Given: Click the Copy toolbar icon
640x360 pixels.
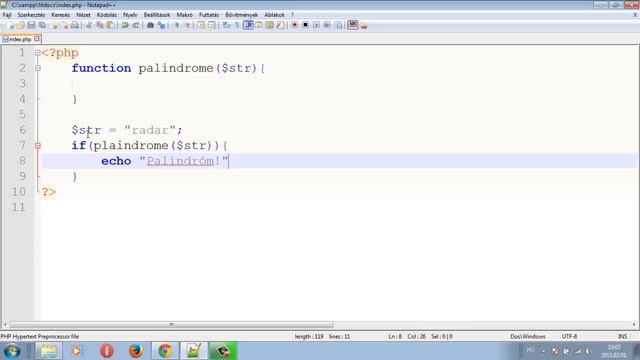Looking at the screenshot, I should [x=100, y=25].
